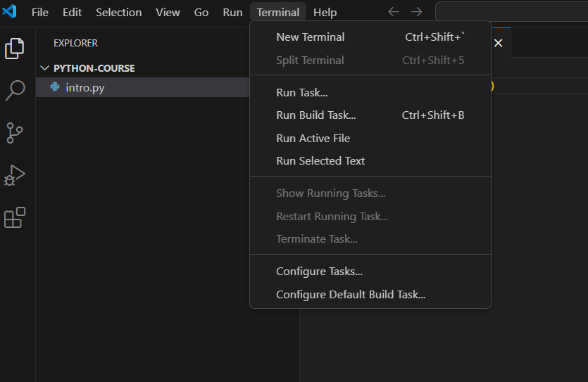Open the Explorer view in activity bar
The height and width of the screenshot is (382, 588).
coord(15,49)
